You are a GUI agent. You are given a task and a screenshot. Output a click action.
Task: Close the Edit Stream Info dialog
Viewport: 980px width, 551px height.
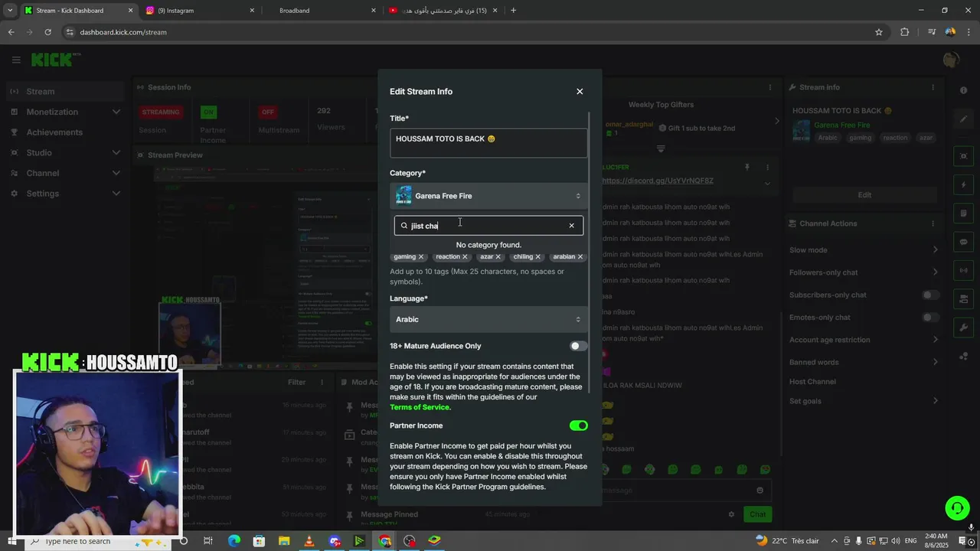pyautogui.click(x=580, y=91)
